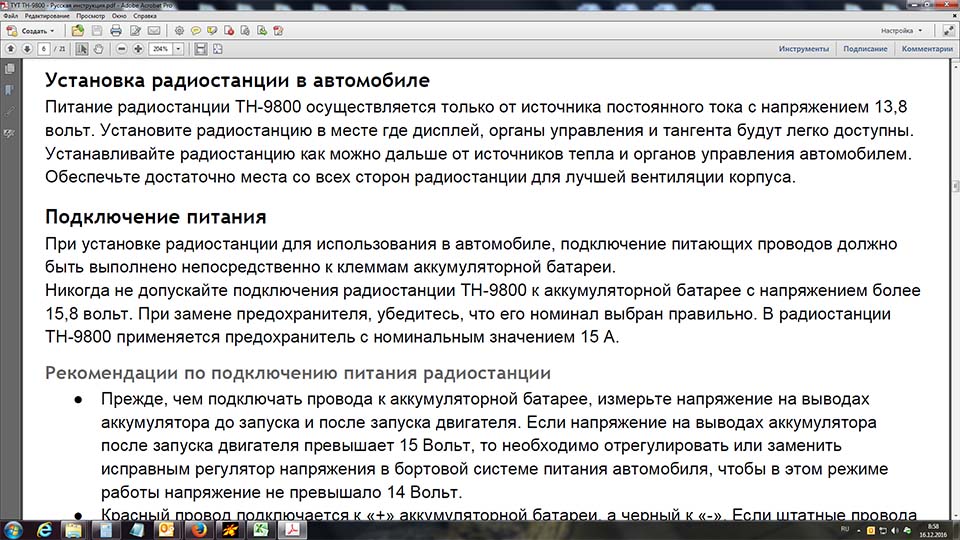
Task: Open the Редактирование menu
Action: 47,16
